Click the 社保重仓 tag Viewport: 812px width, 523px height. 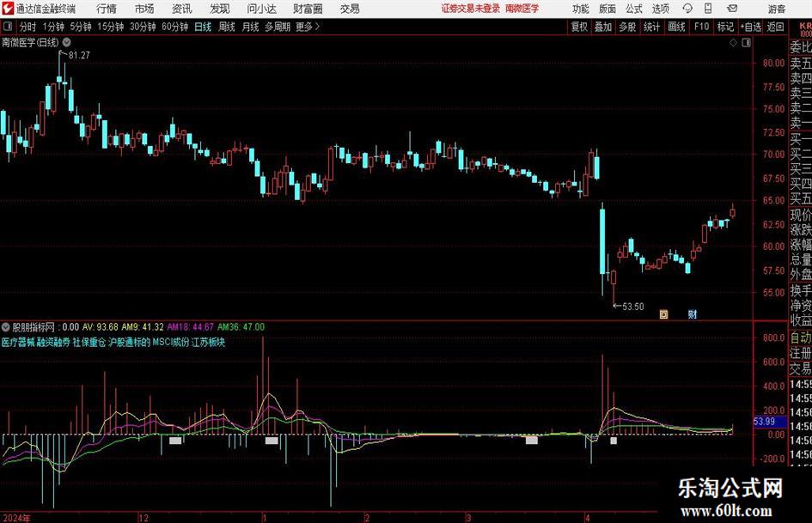(x=89, y=343)
